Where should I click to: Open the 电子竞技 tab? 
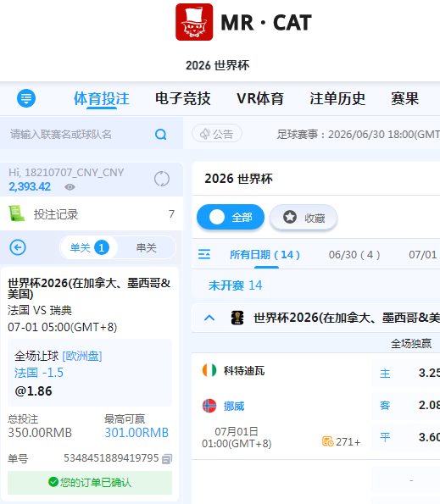click(x=182, y=98)
